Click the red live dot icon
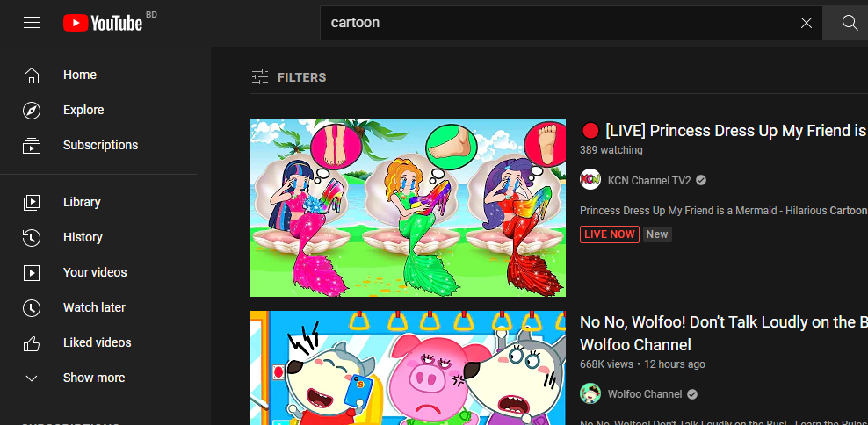Viewport: 868px width, 425px height. (x=590, y=131)
